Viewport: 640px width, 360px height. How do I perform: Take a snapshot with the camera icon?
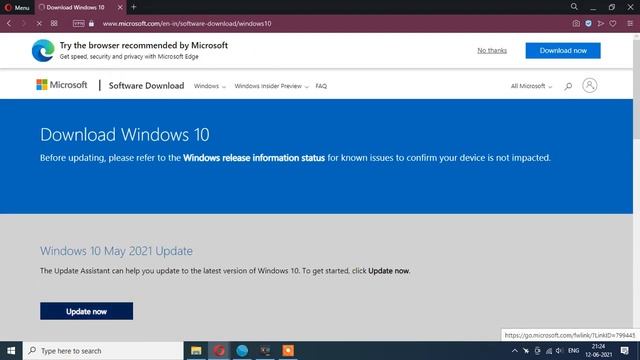click(x=576, y=24)
